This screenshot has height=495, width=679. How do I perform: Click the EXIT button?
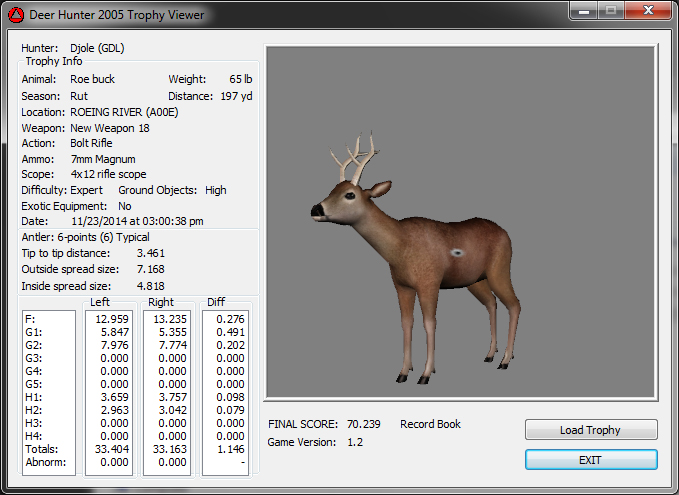pyautogui.click(x=591, y=459)
